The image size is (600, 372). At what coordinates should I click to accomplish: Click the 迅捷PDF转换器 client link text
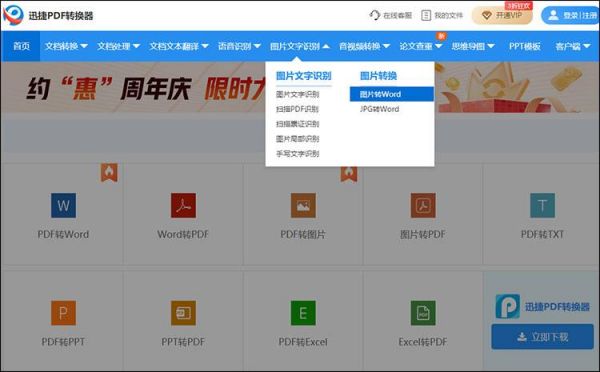click(557, 307)
